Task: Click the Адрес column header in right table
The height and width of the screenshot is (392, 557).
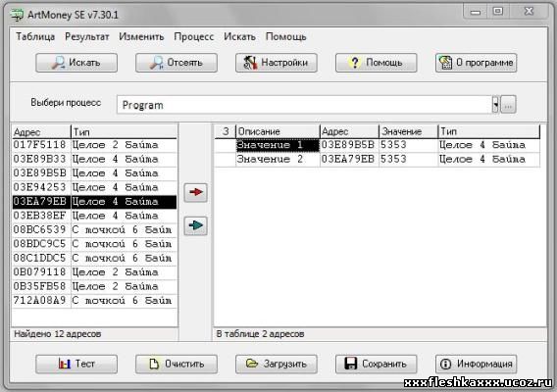Action: [349, 131]
